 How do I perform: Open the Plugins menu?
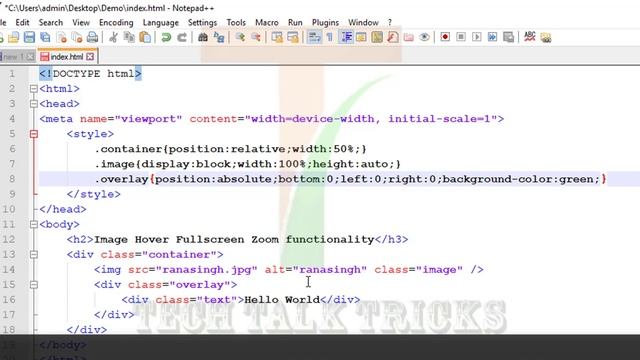[x=325, y=22]
